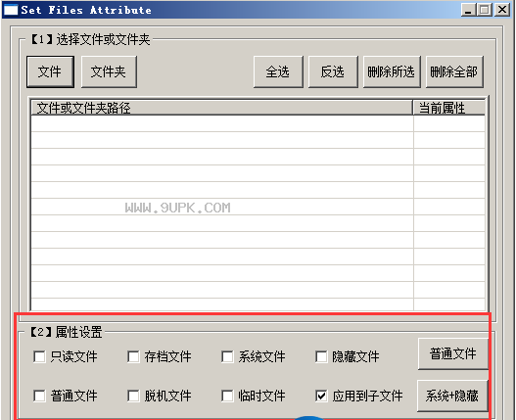Select all entries with 全选 button
This screenshot has width=516, height=420.
click(x=278, y=71)
